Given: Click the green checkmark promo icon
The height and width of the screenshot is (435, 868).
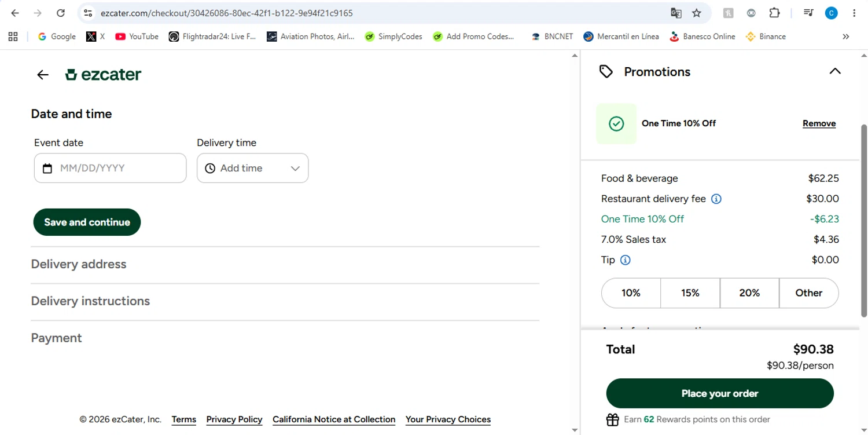Looking at the screenshot, I should point(616,123).
